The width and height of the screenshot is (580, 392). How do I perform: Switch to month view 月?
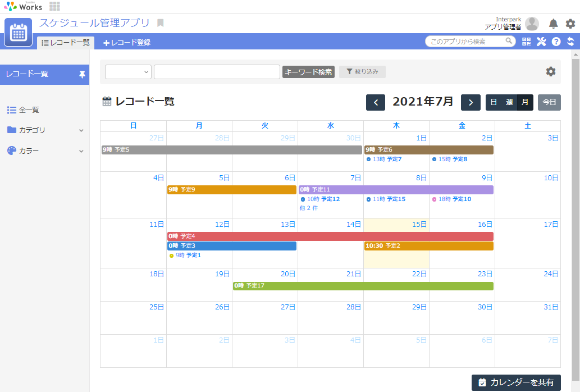coord(525,102)
